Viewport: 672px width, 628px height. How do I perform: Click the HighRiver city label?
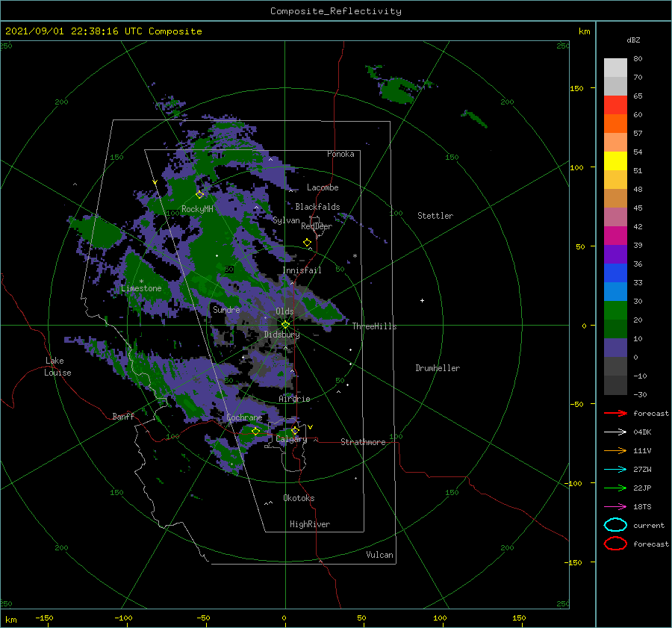point(310,524)
